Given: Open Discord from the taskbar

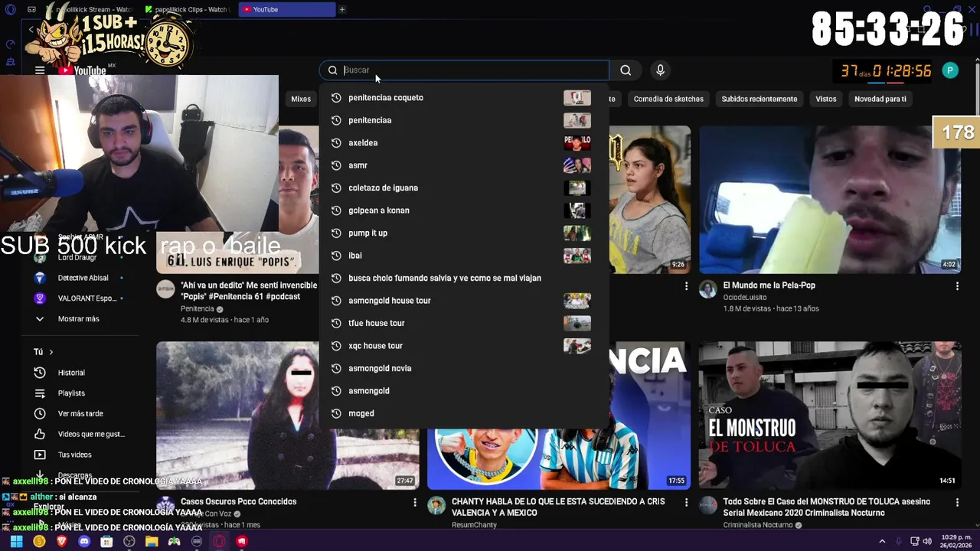Looking at the screenshot, I should [x=84, y=541].
